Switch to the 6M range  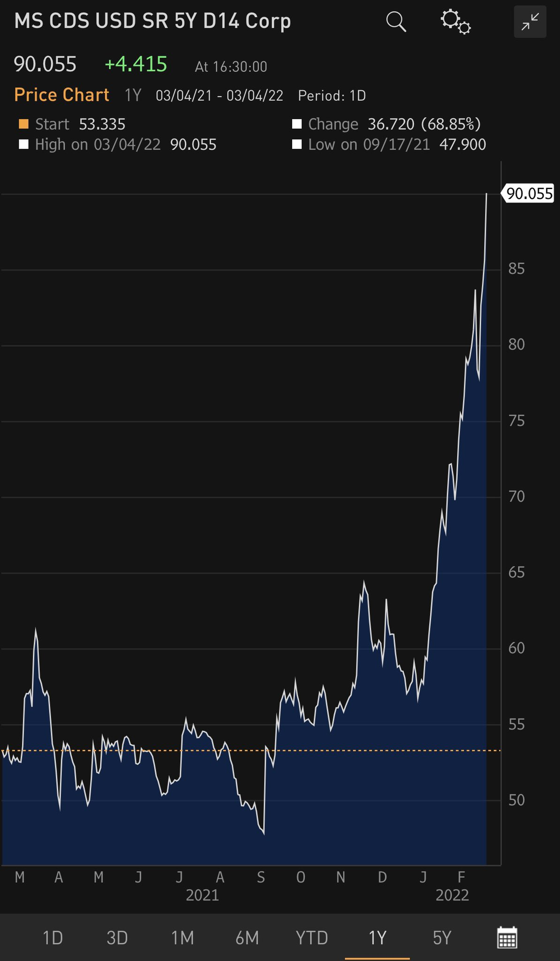(247, 938)
